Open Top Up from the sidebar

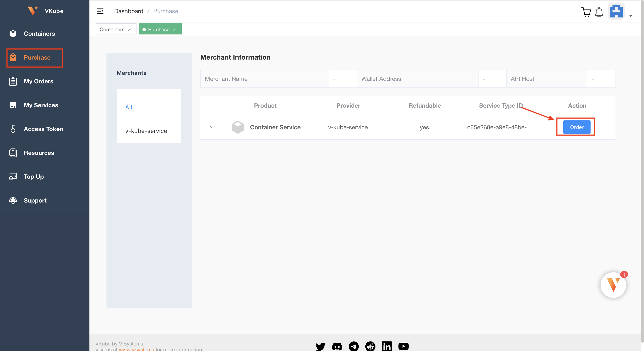pos(33,177)
